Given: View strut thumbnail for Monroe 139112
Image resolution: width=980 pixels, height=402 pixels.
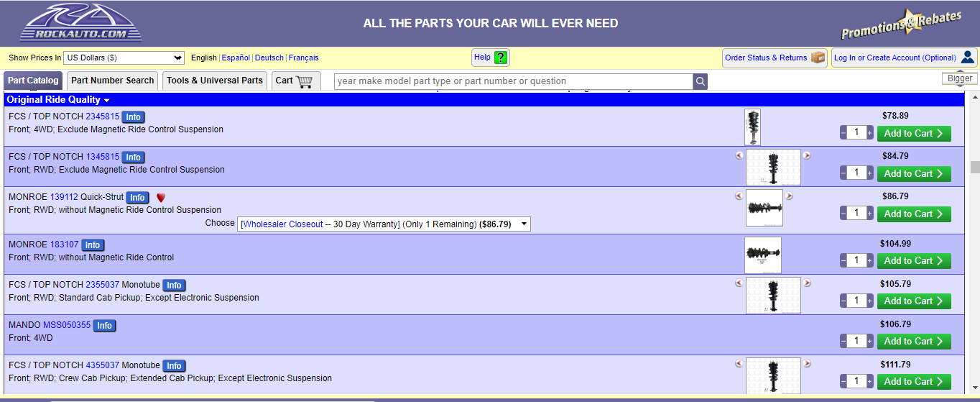Looking at the screenshot, I should click(x=764, y=208).
